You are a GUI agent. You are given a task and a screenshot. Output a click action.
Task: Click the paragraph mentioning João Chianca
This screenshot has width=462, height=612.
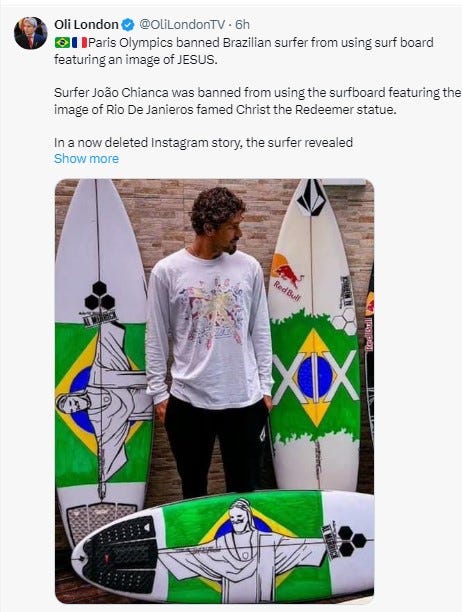click(258, 101)
